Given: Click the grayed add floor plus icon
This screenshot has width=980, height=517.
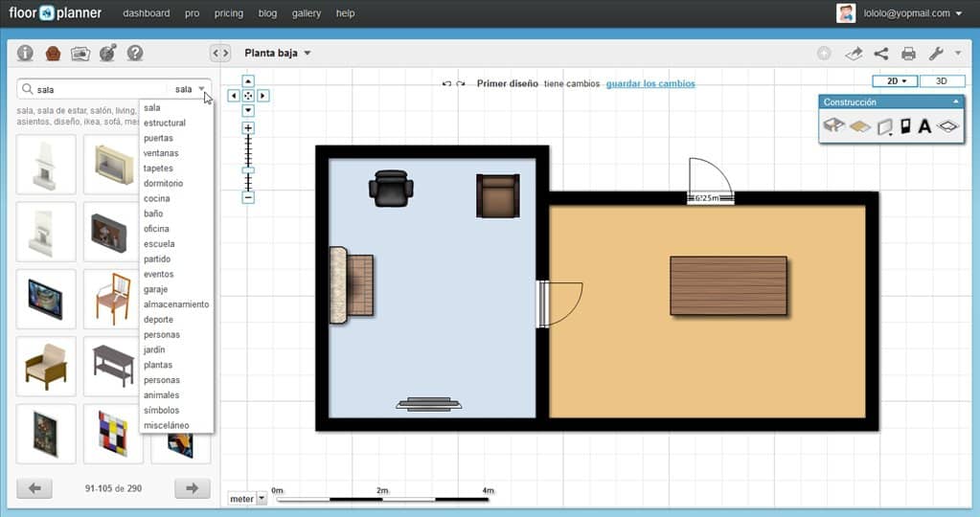Looking at the screenshot, I should point(825,54).
